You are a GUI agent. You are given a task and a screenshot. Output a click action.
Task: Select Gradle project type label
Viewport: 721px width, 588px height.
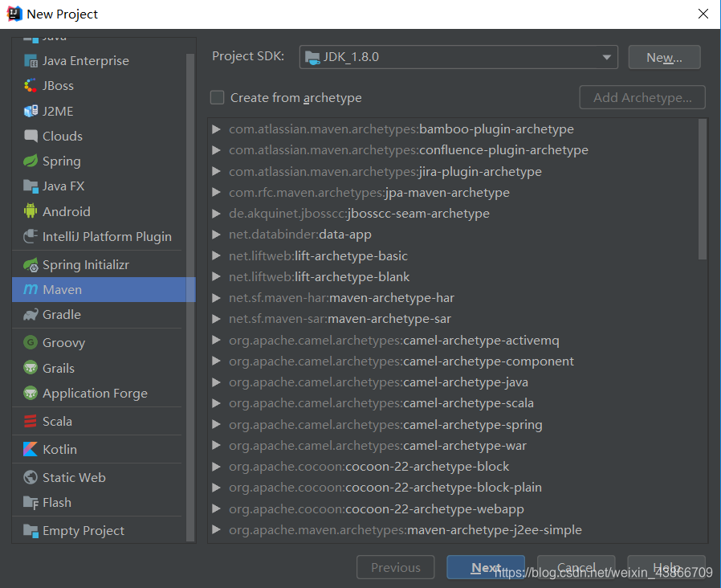click(x=62, y=315)
